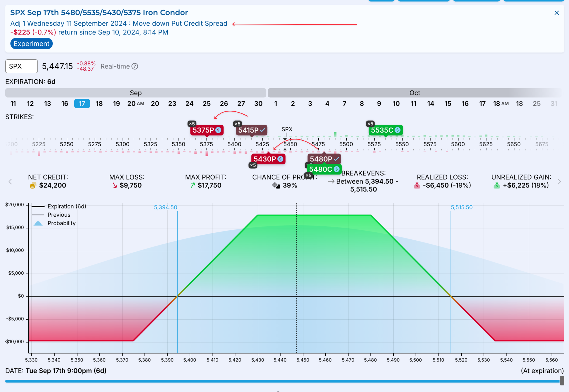
Task: Click the dollar icon on 5375P marker
Action: point(218,130)
